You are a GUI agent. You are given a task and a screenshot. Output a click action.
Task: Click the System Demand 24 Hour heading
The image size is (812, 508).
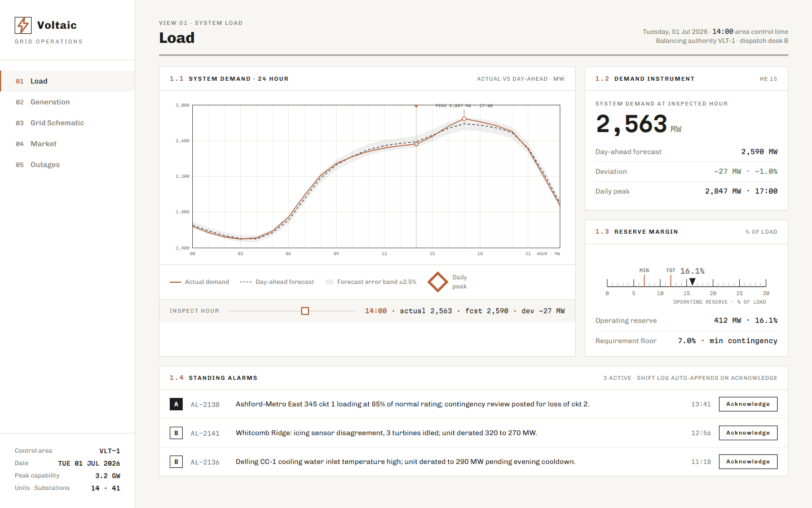point(239,79)
